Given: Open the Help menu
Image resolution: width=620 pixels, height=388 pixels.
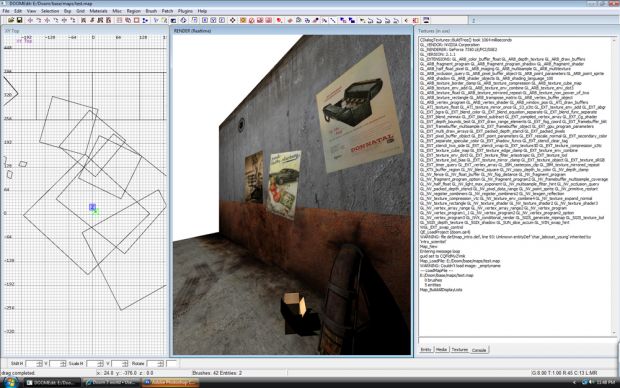Looking at the screenshot, I should coord(202,11).
